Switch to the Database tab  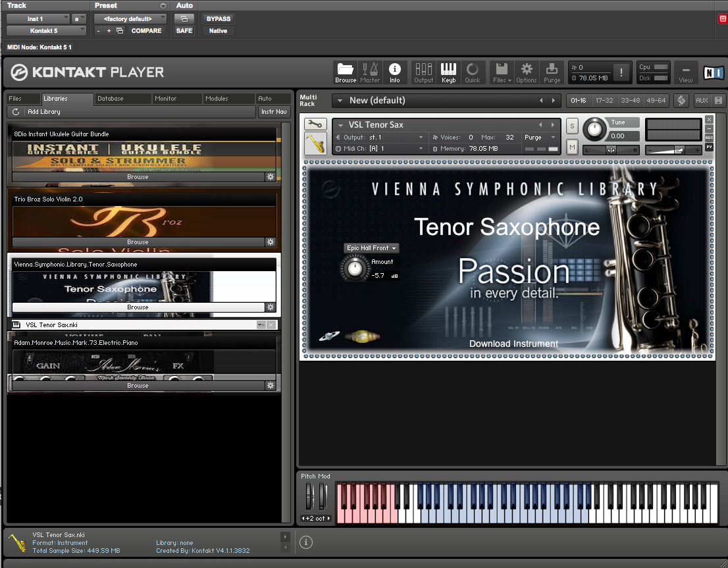122,99
